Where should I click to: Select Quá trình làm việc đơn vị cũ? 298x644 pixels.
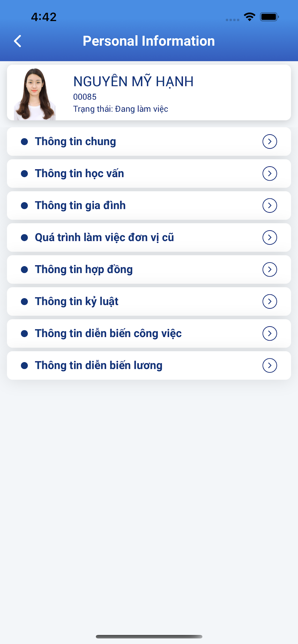tap(104, 238)
